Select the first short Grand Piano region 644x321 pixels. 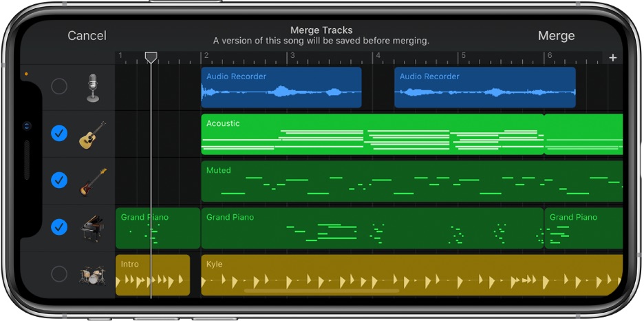tap(158, 228)
